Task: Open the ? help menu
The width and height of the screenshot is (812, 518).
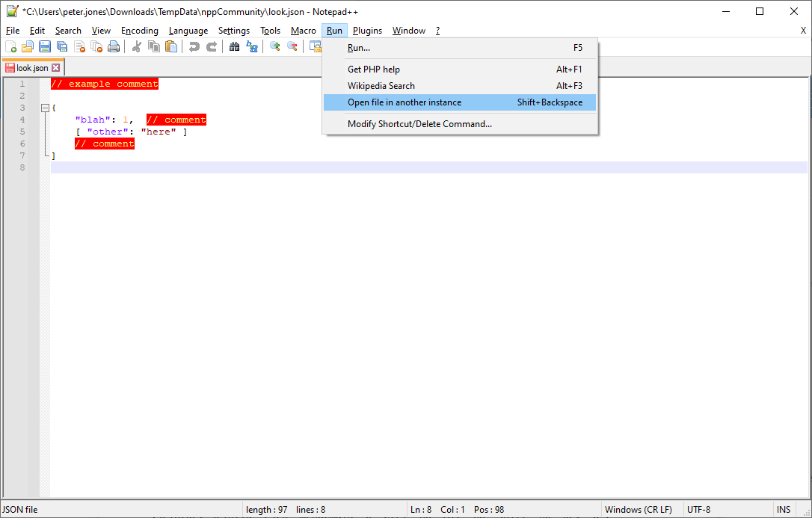Action: pyautogui.click(x=437, y=31)
